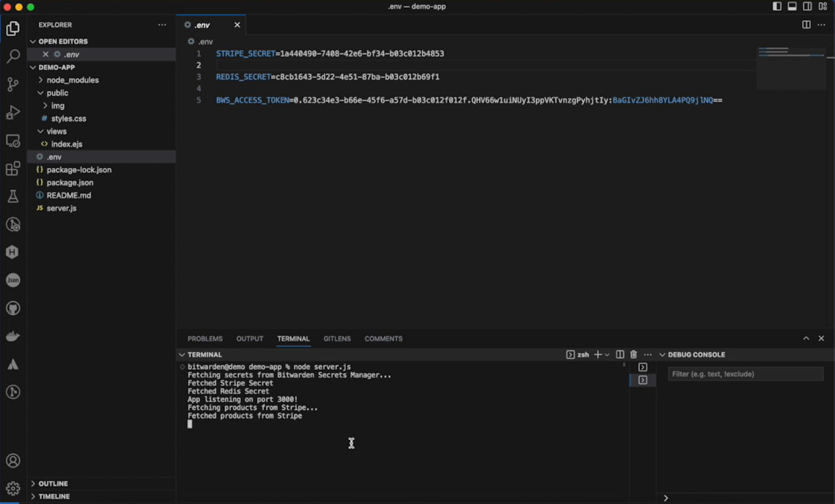Create a new terminal with the plus button
835x504 pixels.
point(598,354)
